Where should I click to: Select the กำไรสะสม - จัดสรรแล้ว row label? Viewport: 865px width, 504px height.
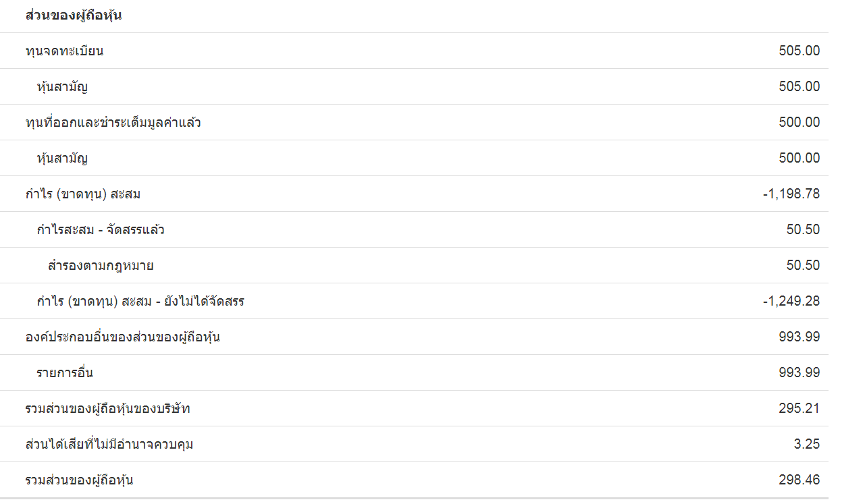point(101,229)
